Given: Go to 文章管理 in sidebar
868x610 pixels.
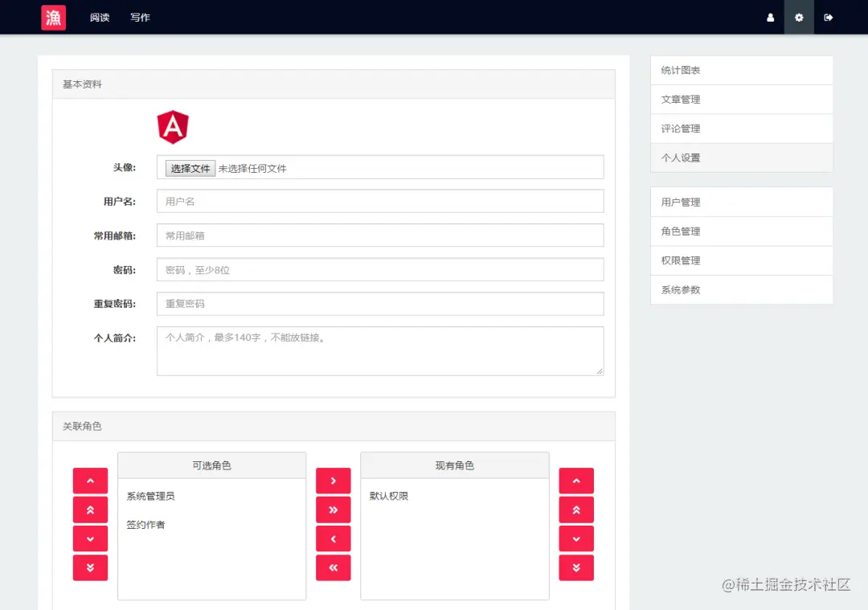Looking at the screenshot, I should 741,100.
